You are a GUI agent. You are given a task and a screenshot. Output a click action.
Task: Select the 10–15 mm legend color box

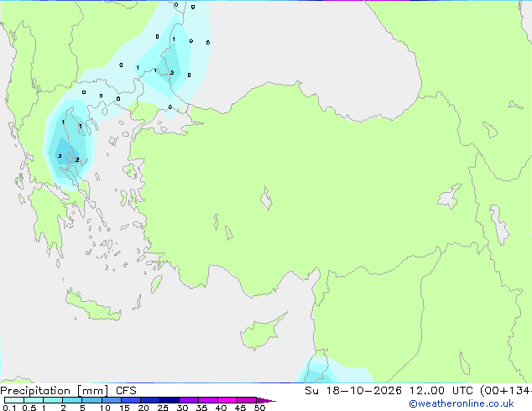tap(111, 400)
